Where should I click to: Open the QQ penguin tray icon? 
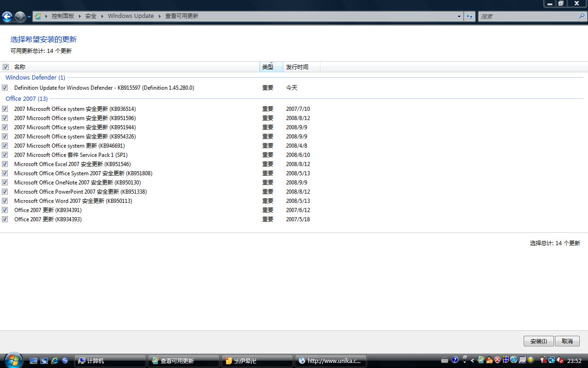tap(489, 360)
